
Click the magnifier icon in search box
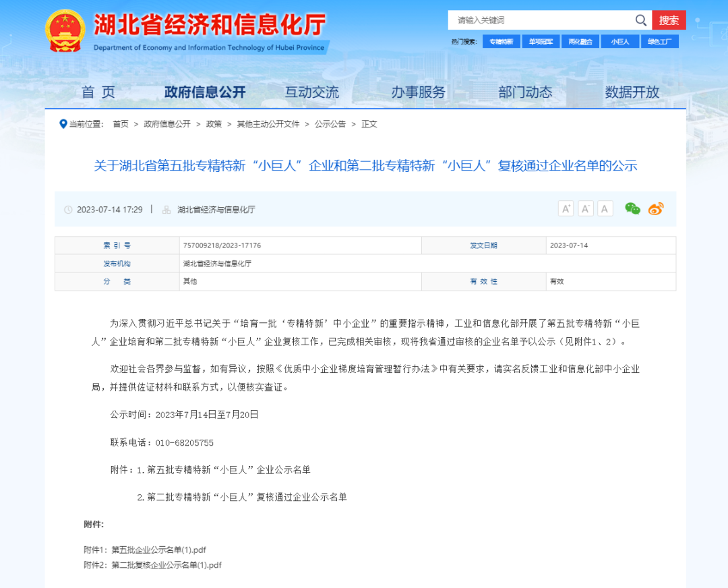click(641, 20)
